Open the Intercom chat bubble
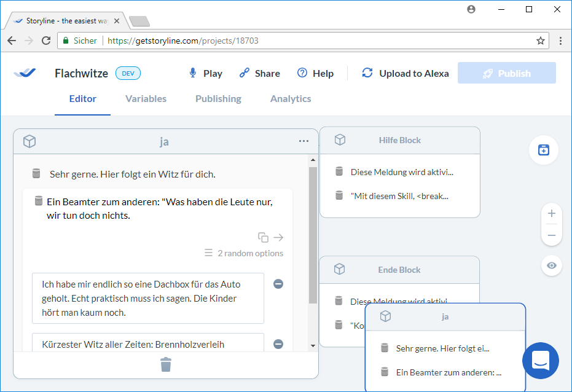Viewport: 572px width, 392px height. (x=540, y=361)
